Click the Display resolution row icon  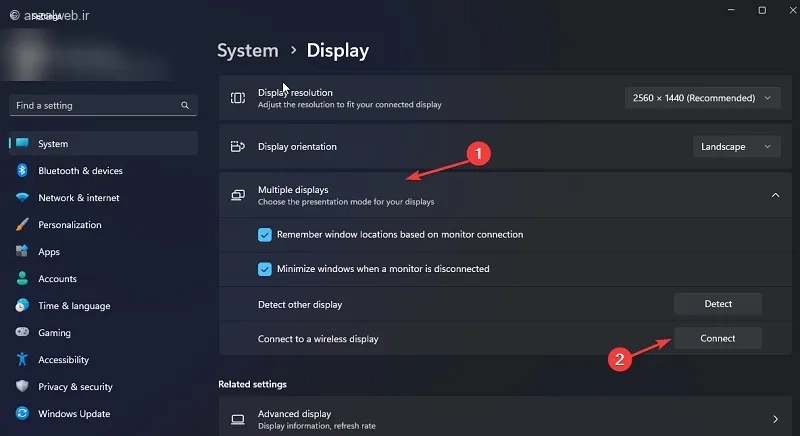[x=238, y=98]
